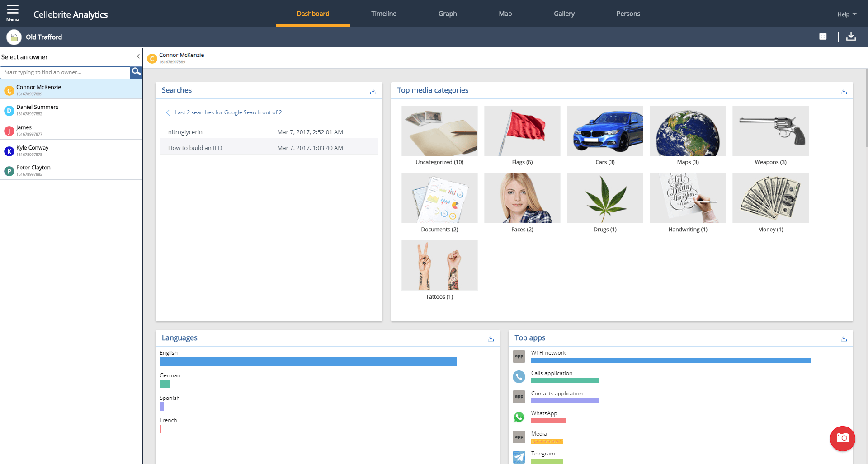868x464 pixels.
Task: Click the case export download icon
Action: (x=851, y=37)
